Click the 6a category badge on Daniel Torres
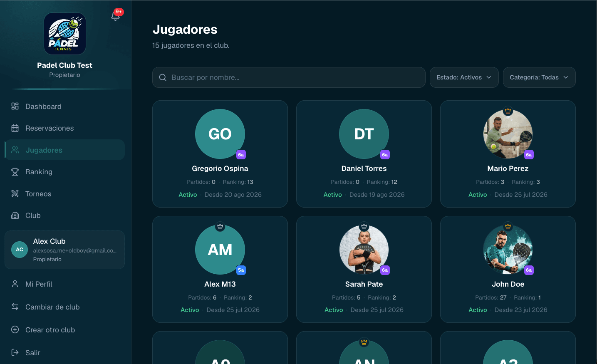This screenshot has height=364, width=597. coord(385,155)
